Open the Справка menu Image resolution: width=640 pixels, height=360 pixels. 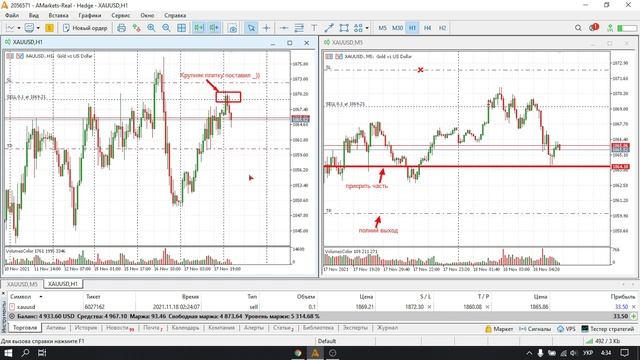[175, 15]
